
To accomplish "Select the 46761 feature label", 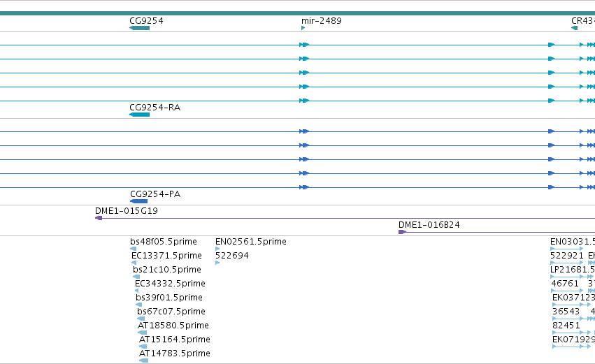I will point(565,284).
